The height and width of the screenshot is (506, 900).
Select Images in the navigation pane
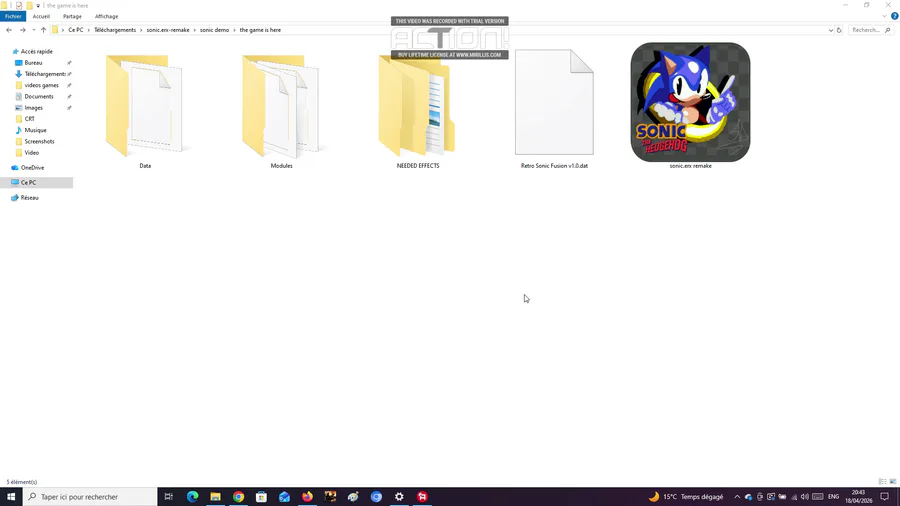point(33,108)
